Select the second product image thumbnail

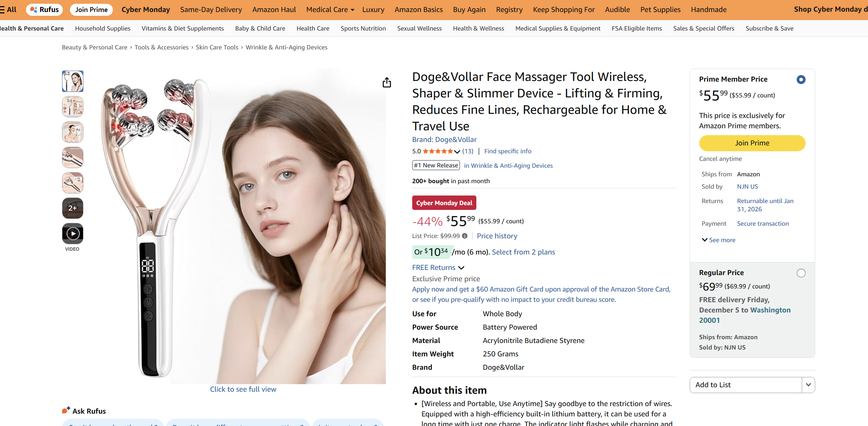coord(72,107)
